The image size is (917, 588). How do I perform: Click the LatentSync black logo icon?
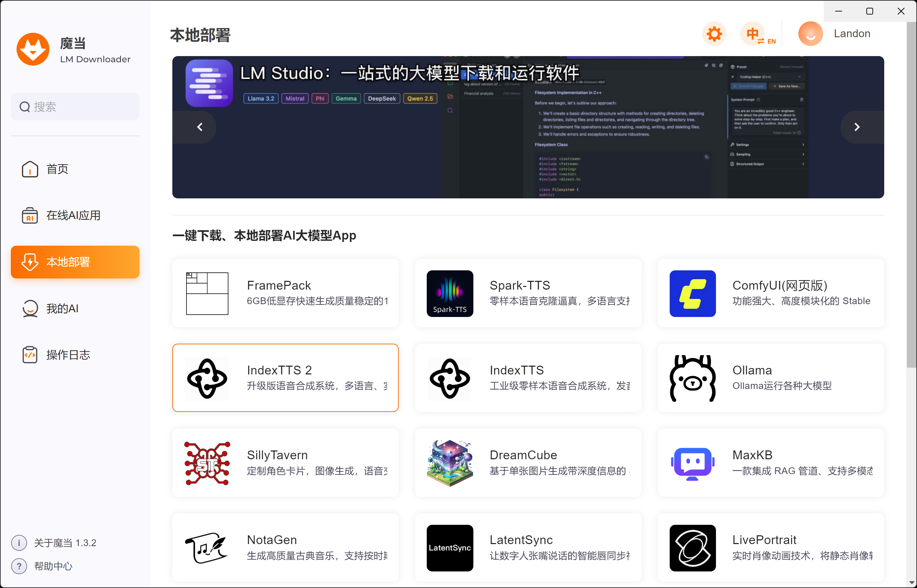[450, 548]
